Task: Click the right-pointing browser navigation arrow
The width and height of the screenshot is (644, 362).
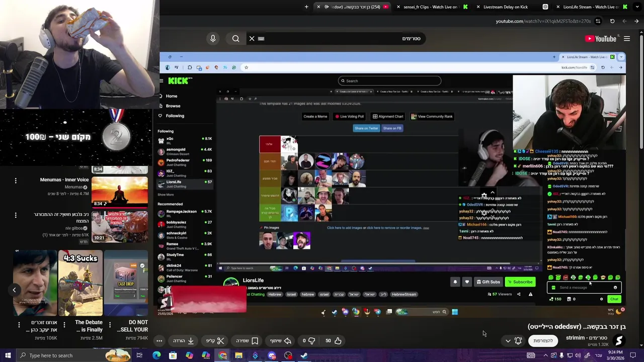Action: 636,21
